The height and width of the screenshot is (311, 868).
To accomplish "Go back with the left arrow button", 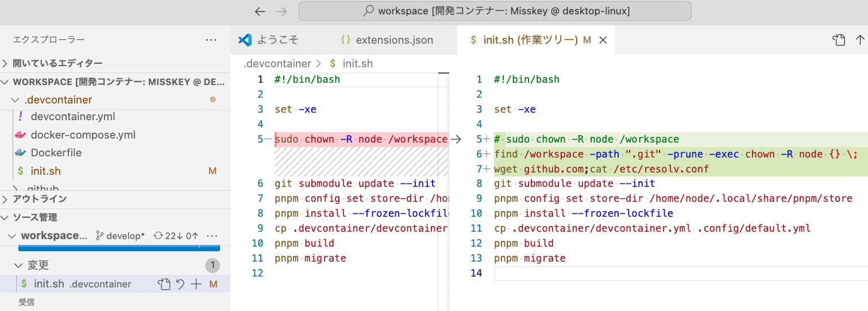I will point(260,11).
